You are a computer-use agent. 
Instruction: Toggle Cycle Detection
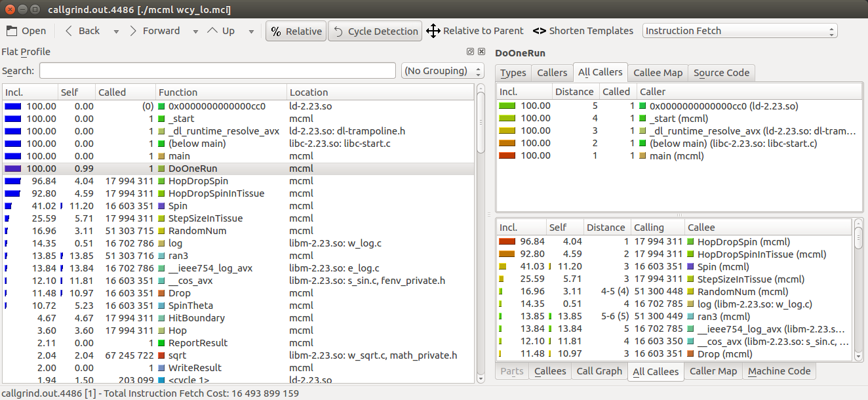374,30
